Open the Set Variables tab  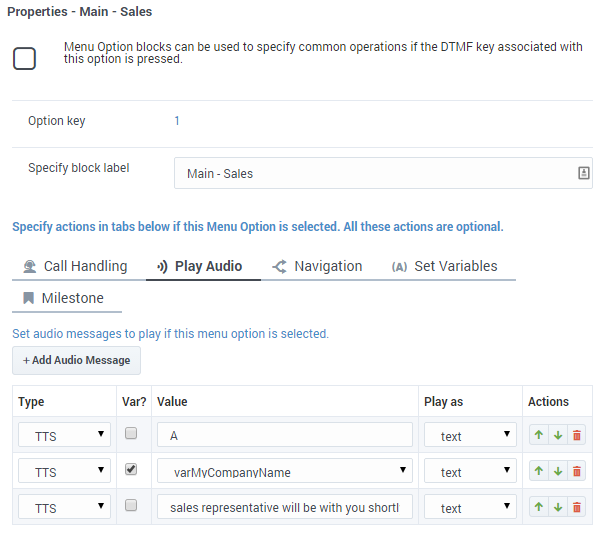pyautogui.click(x=444, y=266)
